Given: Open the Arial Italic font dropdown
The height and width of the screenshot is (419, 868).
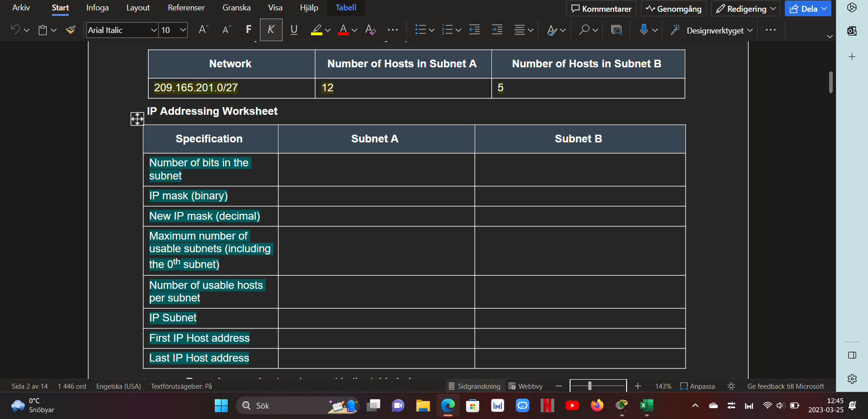Looking at the screenshot, I should [x=153, y=30].
